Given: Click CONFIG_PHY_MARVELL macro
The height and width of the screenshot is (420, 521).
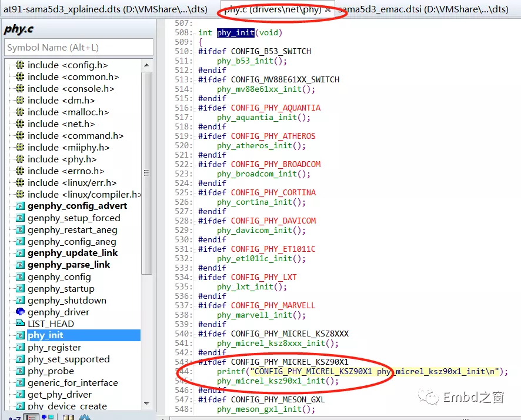Looking at the screenshot, I should (x=273, y=306).
